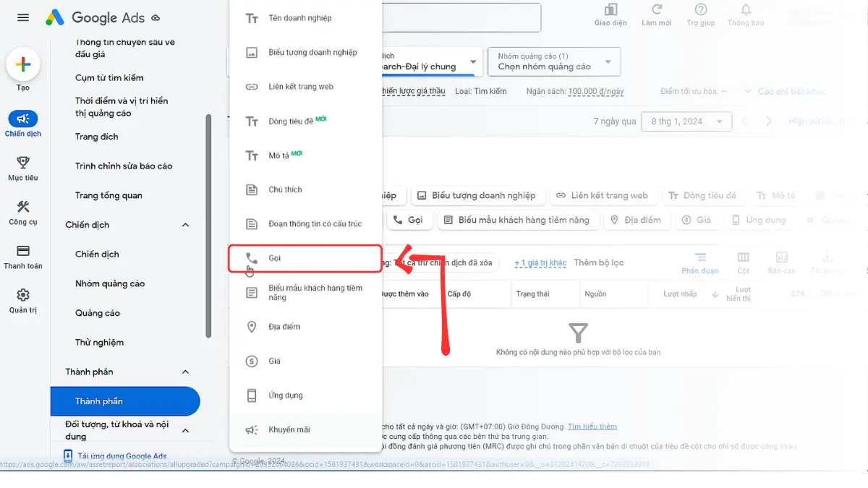This screenshot has height=488, width=868.
Task: Click the left sidebar vertical scrollbar
Action: click(208, 224)
